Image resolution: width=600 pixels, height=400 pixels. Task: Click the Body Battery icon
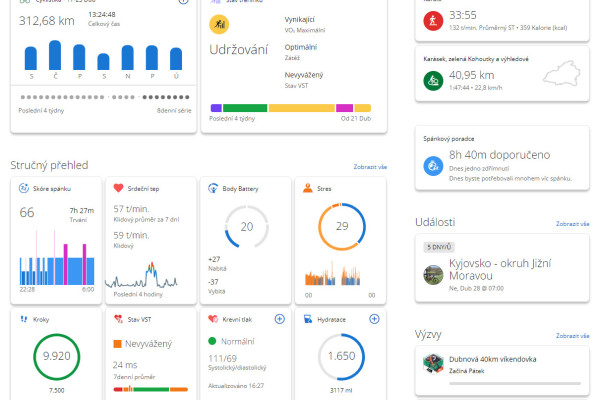(213, 188)
